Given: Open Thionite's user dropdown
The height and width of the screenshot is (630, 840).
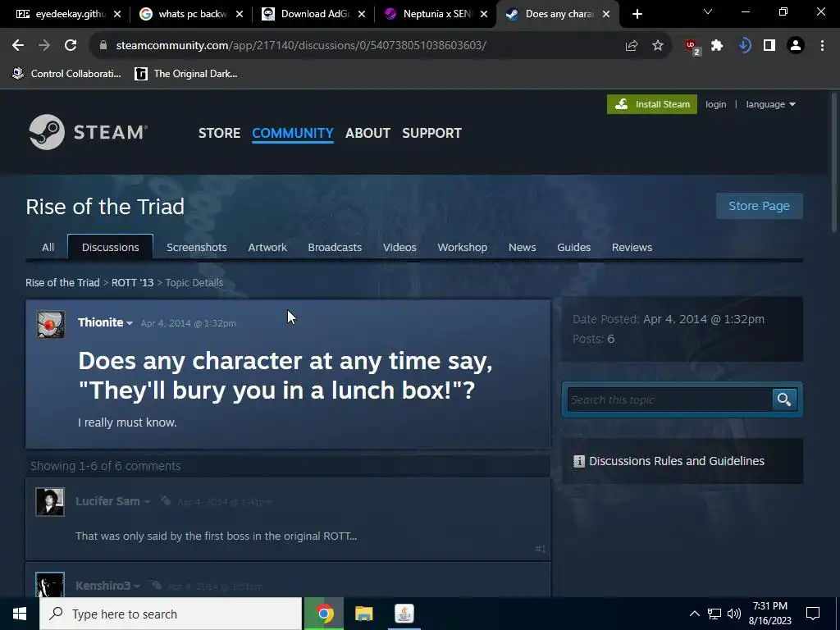Looking at the screenshot, I should click(129, 323).
